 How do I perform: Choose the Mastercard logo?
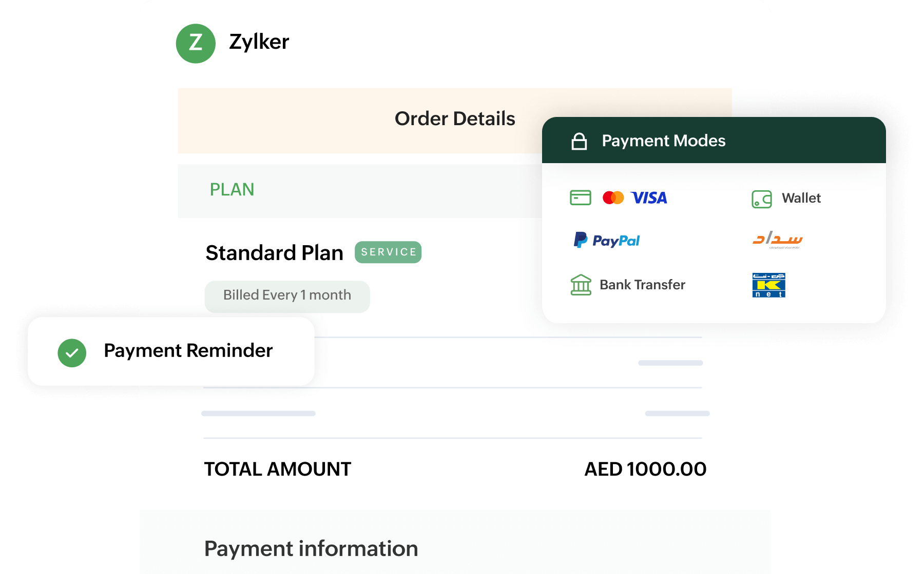point(613,197)
